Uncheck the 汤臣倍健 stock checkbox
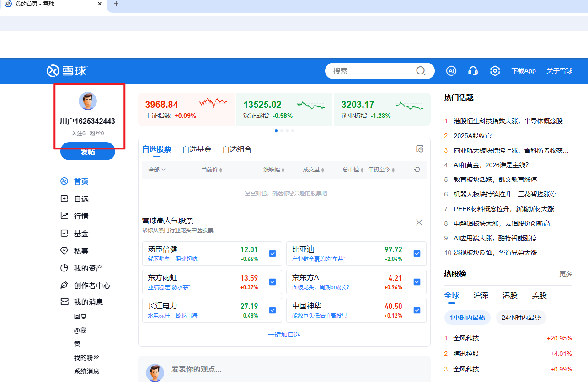 [x=273, y=254]
